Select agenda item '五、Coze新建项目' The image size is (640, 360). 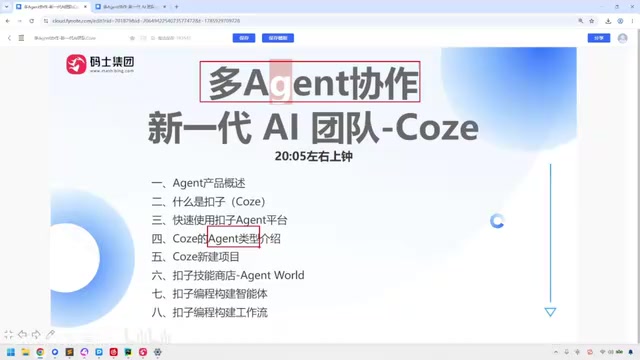click(196, 257)
